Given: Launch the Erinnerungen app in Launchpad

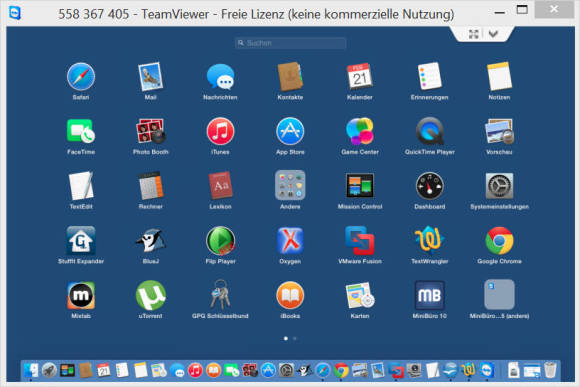Looking at the screenshot, I should click(x=429, y=77).
